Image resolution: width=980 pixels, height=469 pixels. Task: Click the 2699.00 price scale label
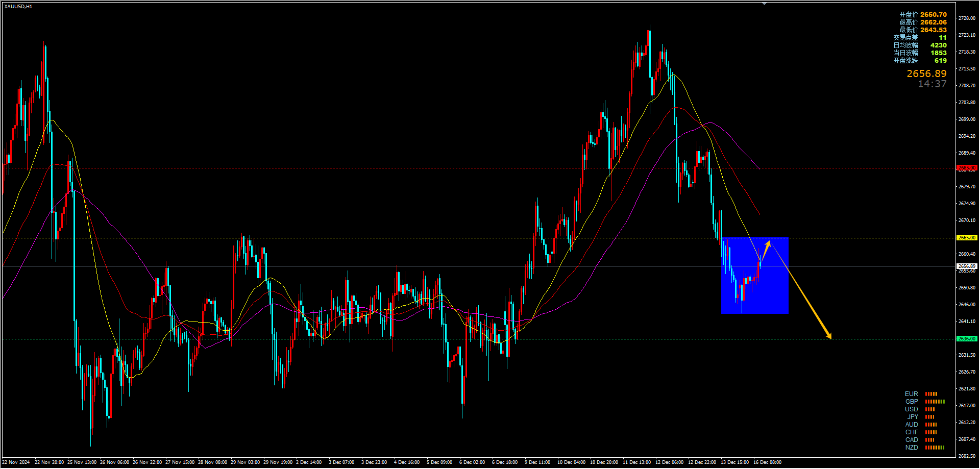(x=967, y=119)
